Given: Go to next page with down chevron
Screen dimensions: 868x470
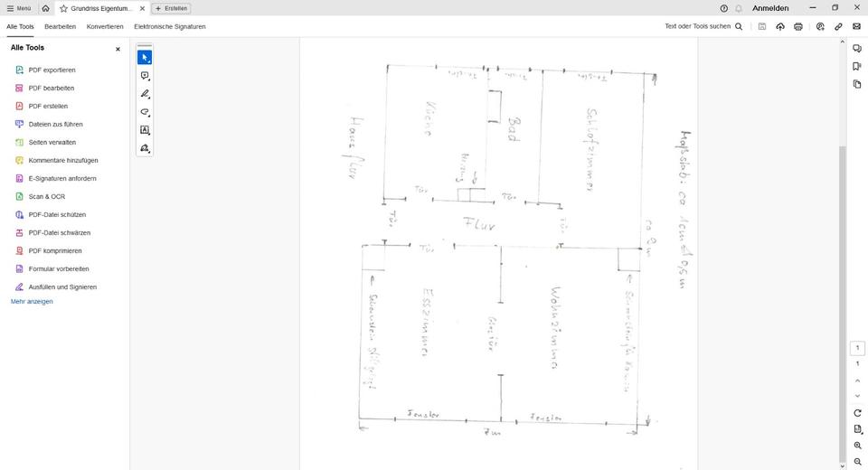Looking at the screenshot, I should [x=857, y=396].
